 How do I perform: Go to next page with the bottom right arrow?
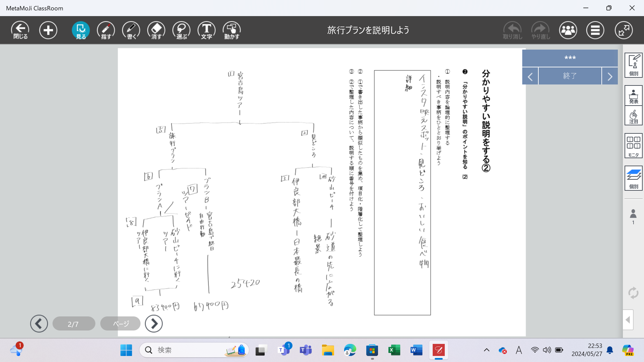tap(154, 324)
